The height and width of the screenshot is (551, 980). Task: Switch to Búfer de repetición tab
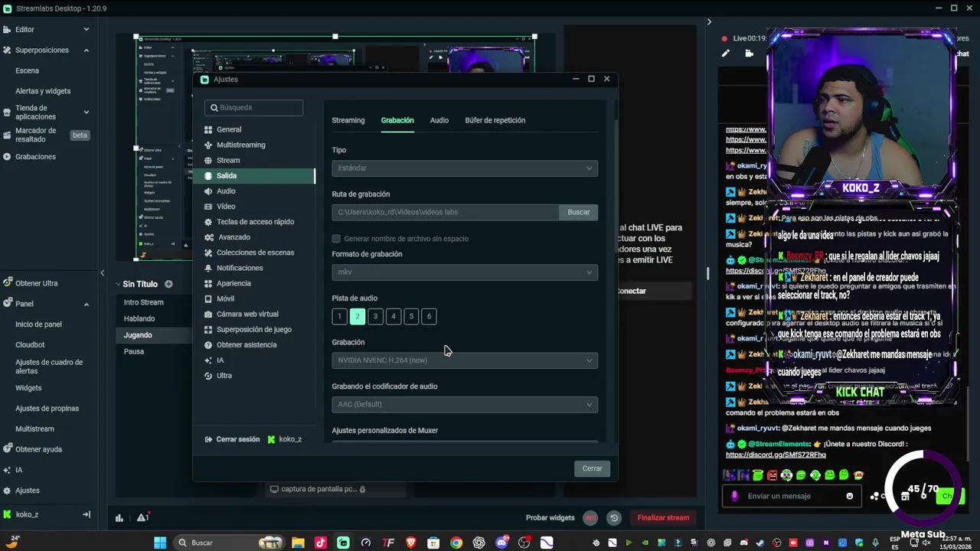[x=495, y=120]
